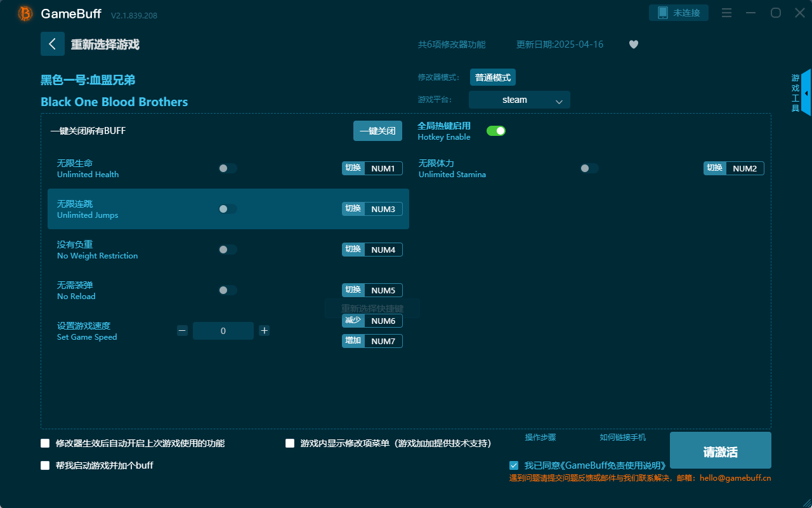Viewport: 812px width, 508px height.
Task: Open the phone connection status (未连接)
Action: (x=678, y=12)
